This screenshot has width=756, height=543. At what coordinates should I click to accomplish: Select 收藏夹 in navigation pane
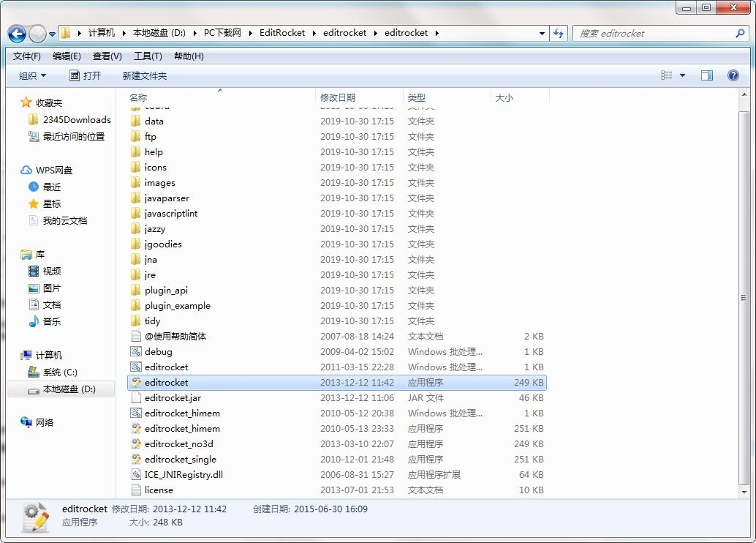(42, 102)
